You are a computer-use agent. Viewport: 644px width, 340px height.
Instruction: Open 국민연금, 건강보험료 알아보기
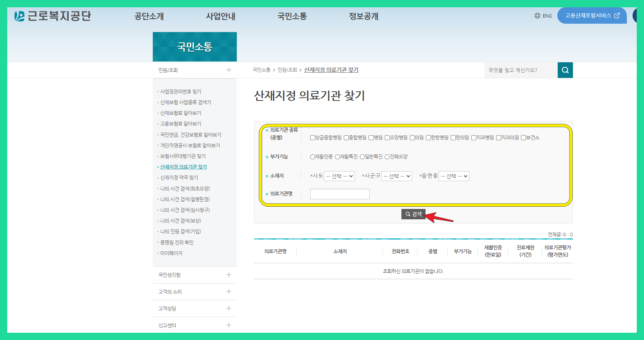pos(191,135)
